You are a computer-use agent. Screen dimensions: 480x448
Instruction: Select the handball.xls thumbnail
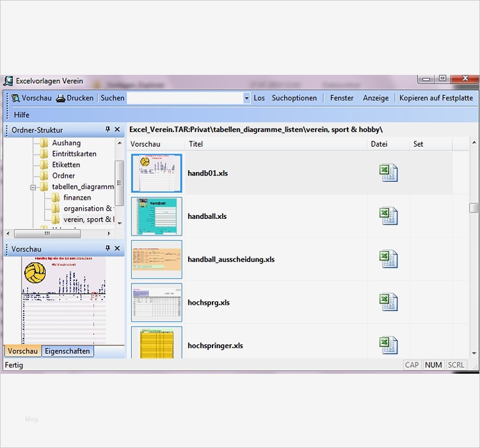[157, 216]
